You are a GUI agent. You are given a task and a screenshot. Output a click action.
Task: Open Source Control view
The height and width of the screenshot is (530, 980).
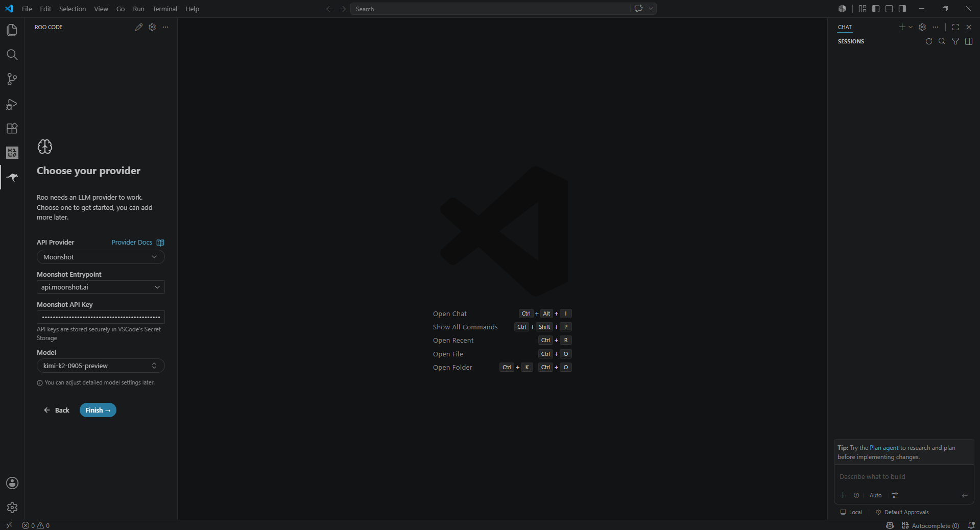click(12, 79)
